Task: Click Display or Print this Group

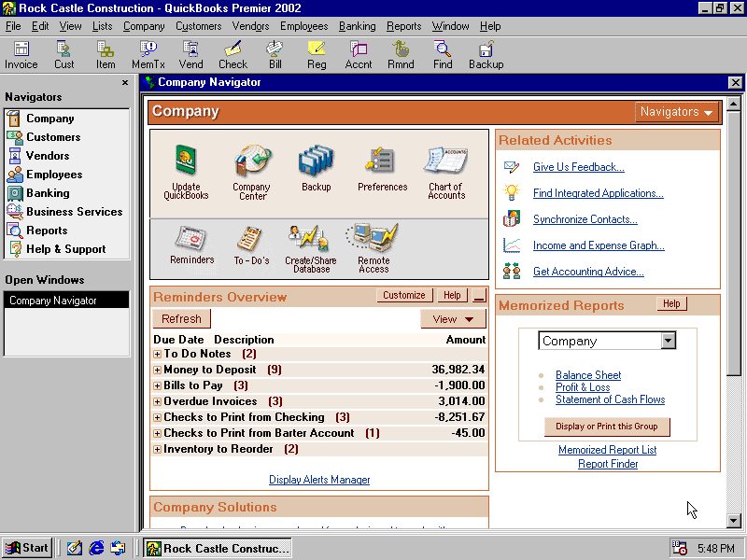Action: click(x=606, y=427)
